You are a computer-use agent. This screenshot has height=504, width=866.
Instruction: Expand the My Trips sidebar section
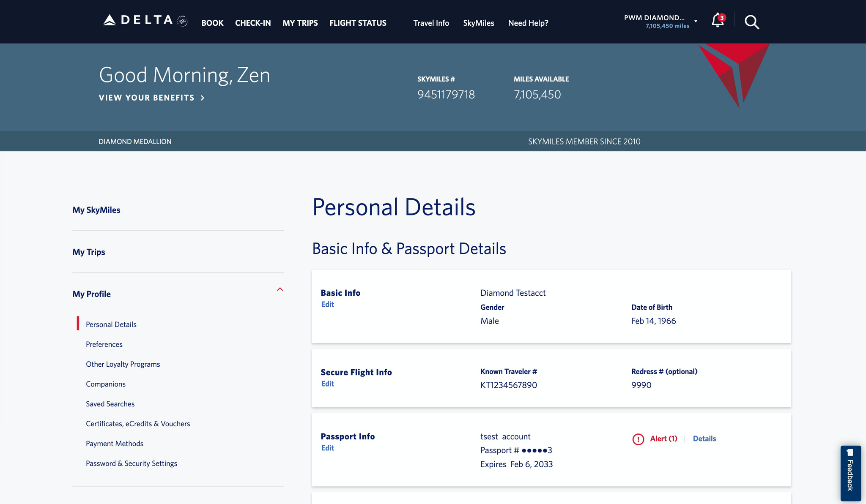[x=88, y=252]
